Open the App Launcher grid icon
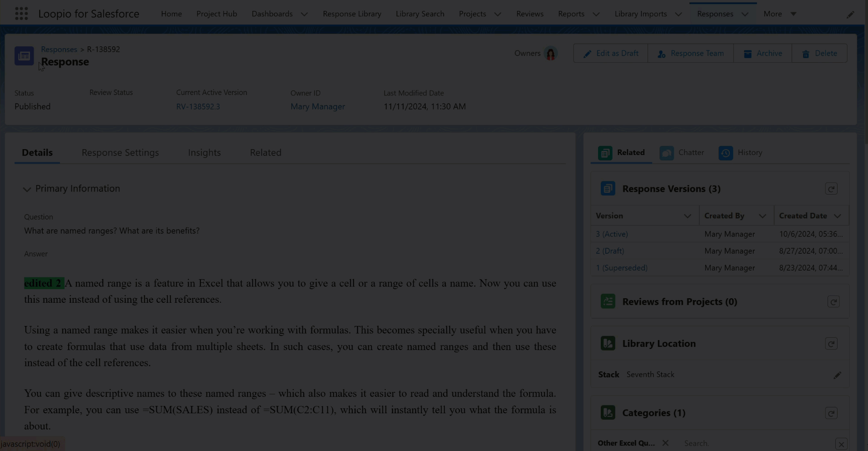868x451 pixels. click(x=21, y=14)
